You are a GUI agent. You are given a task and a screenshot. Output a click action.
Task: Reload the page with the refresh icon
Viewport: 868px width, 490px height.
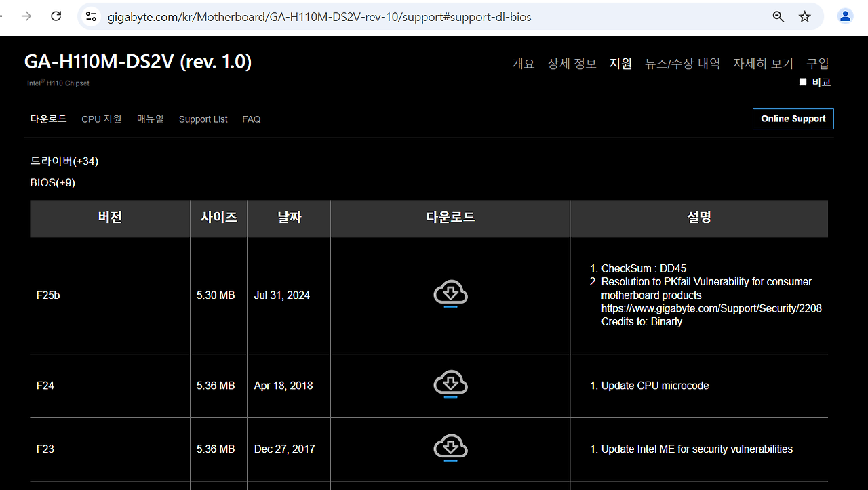tap(56, 16)
